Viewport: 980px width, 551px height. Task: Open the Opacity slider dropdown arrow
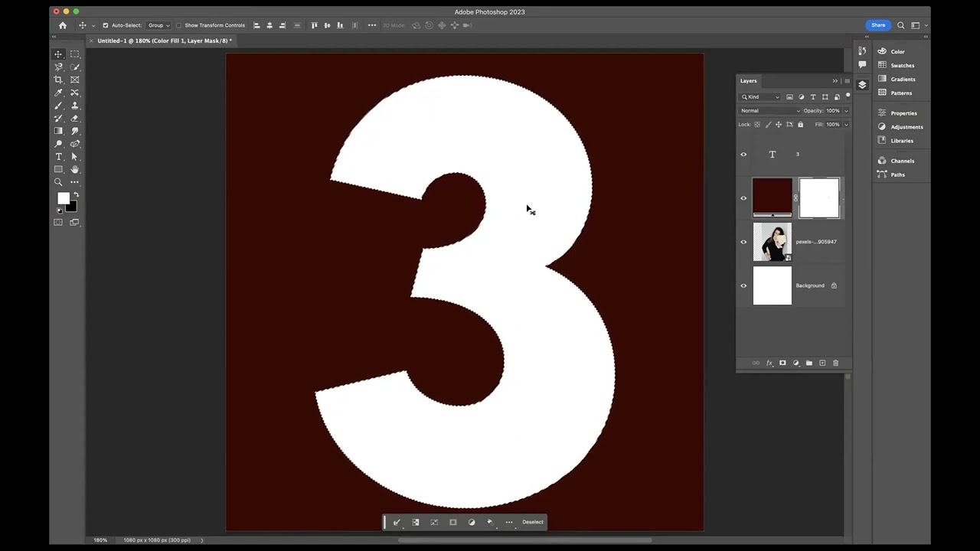tap(846, 111)
